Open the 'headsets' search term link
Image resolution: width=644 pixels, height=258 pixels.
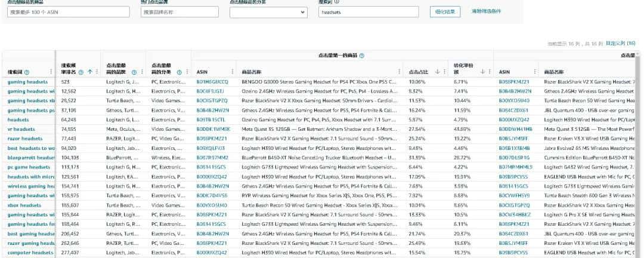(x=18, y=119)
